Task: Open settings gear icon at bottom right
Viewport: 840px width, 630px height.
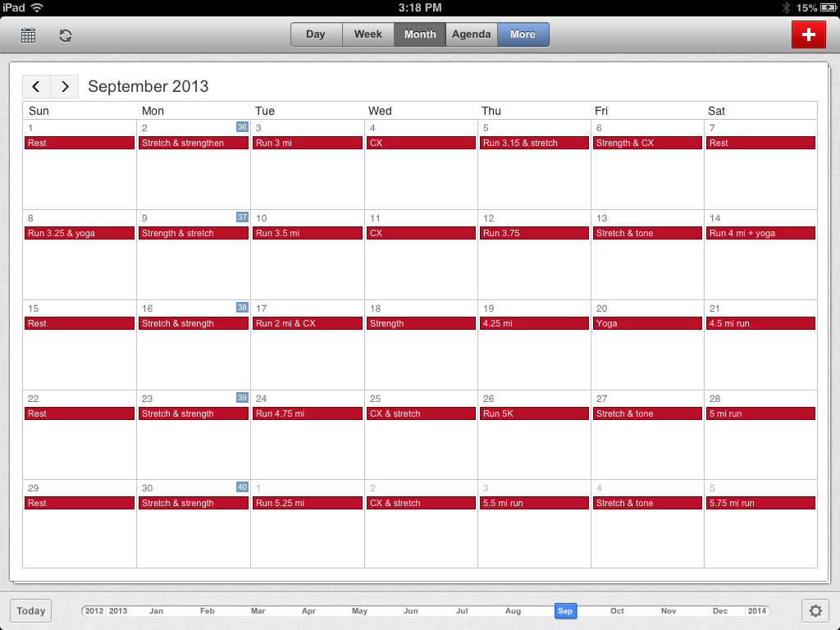Action: tap(815, 610)
